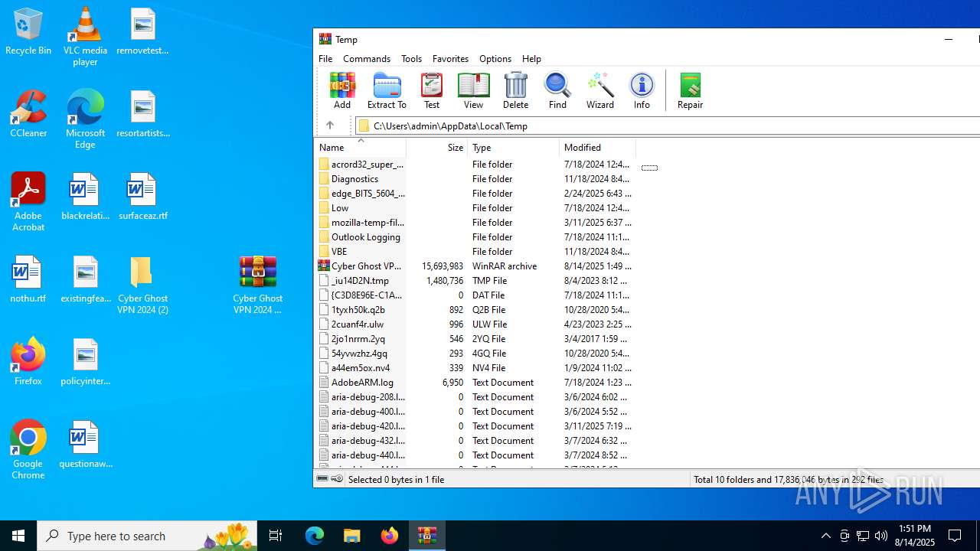Select acrord32_super_ folder row
Image resolution: width=980 pixels, height=551 pixels.
point(475,165)
